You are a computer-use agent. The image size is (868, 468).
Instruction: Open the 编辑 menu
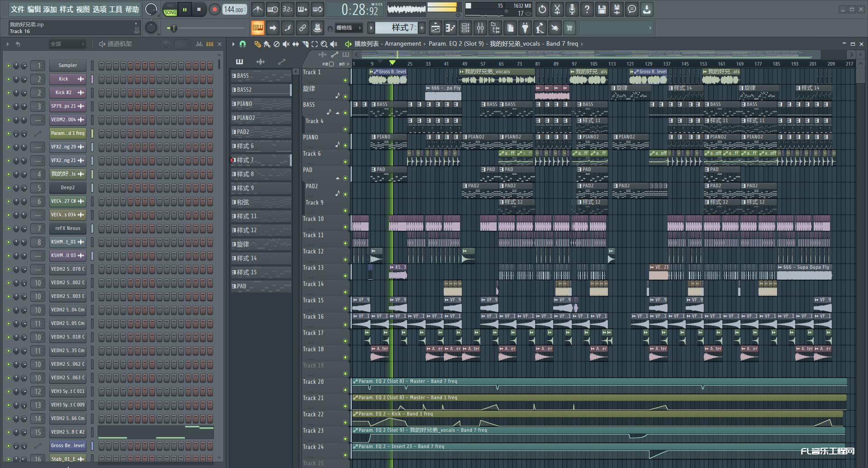tap(34, 10)
